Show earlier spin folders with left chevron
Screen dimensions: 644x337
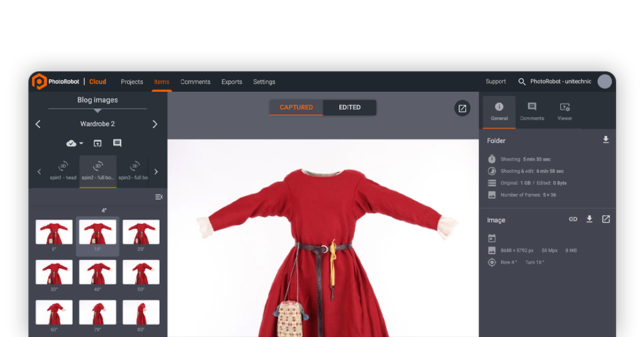pos(39,172)
